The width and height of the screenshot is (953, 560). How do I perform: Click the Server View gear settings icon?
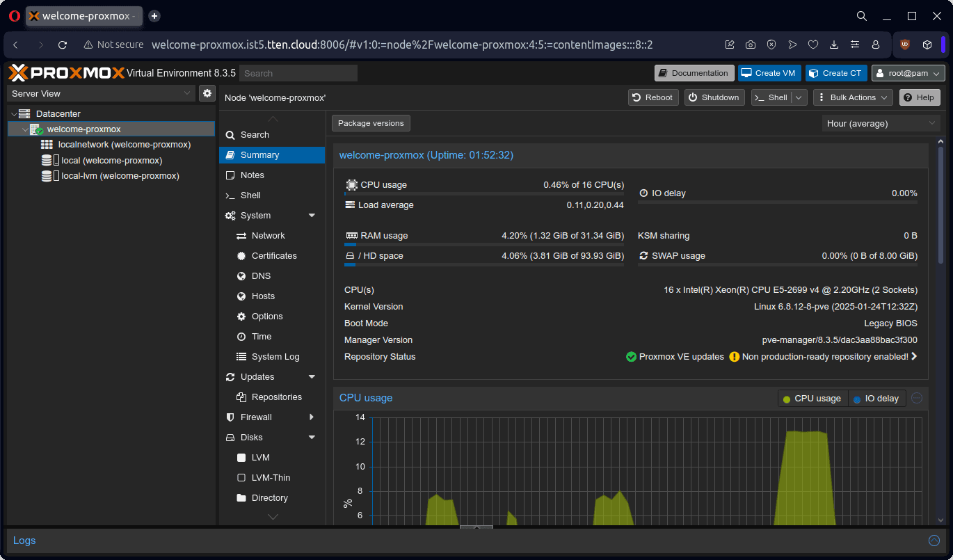[207, 93]
